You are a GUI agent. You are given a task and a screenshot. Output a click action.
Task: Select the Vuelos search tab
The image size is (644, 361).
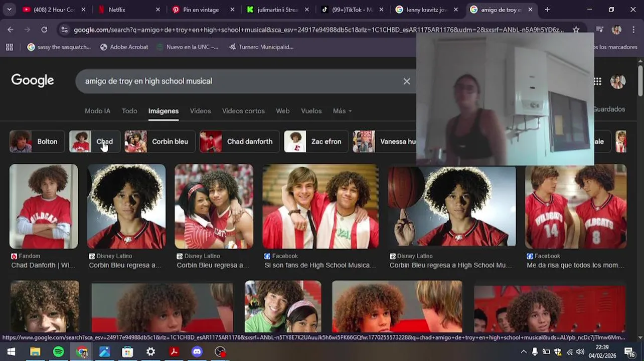(x=311, y=111)
